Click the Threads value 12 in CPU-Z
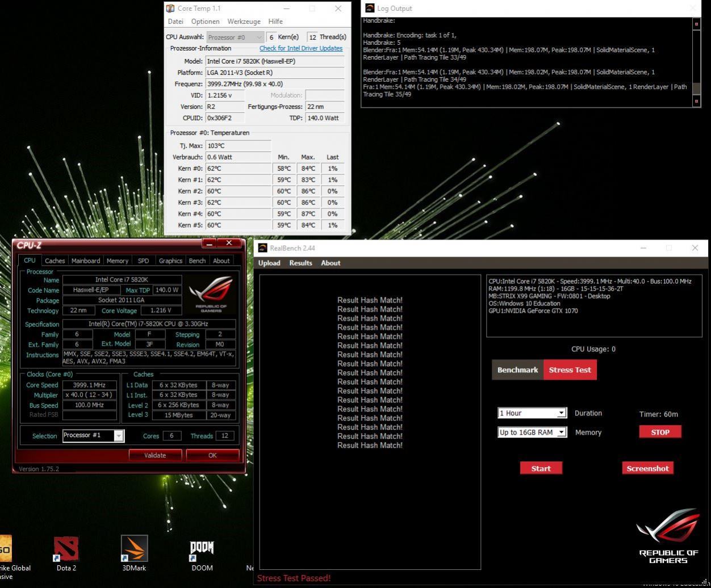Image resolution: width=711 pixels, height=588 pixels. coord(225,436)
